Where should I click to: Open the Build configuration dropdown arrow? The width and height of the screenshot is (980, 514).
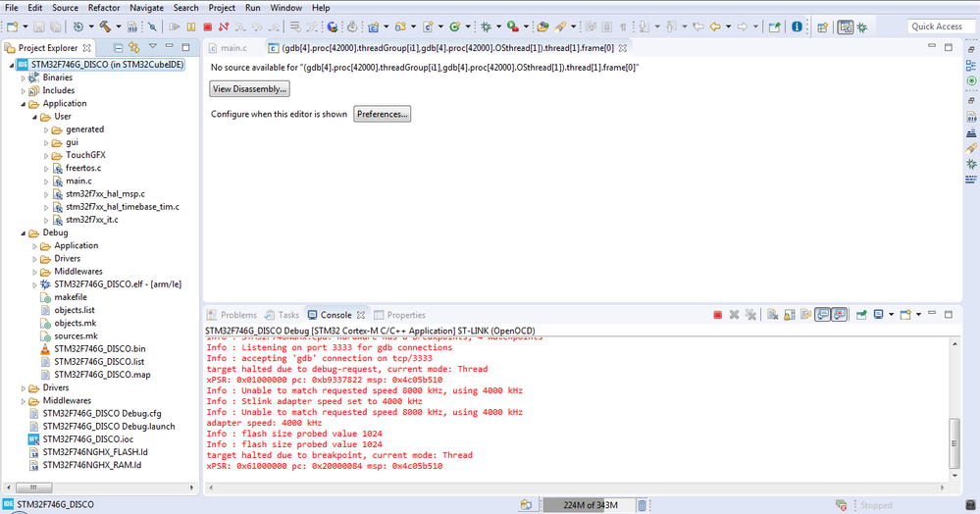coord(119,26)
